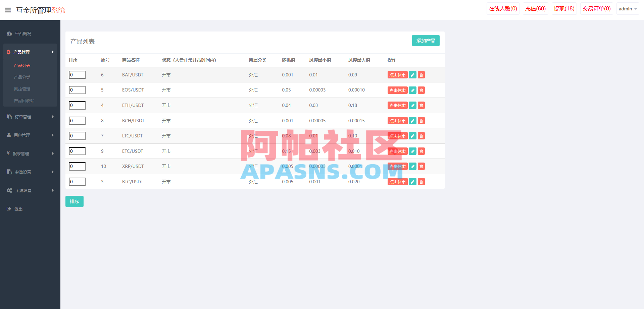This screenshot has height=309, width=644.
Task: Toggle BAT/USDT market closed with 点击休市
Action: point(397,75)
